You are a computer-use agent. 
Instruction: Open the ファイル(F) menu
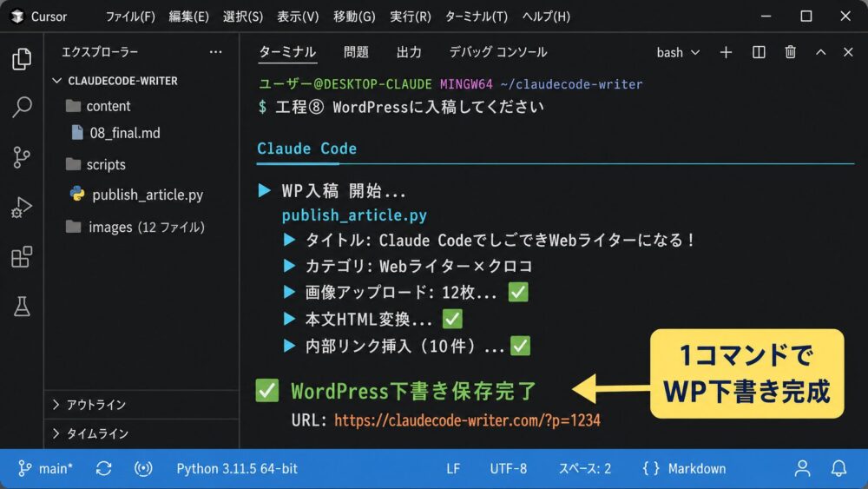click(x=130, y=17)
